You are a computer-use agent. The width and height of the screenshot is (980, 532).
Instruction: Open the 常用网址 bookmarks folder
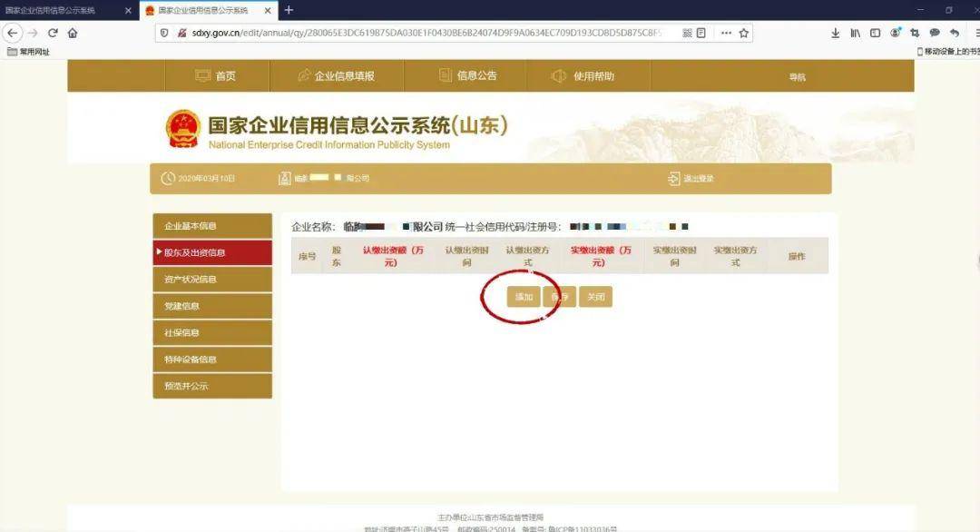tap(28, 52)
